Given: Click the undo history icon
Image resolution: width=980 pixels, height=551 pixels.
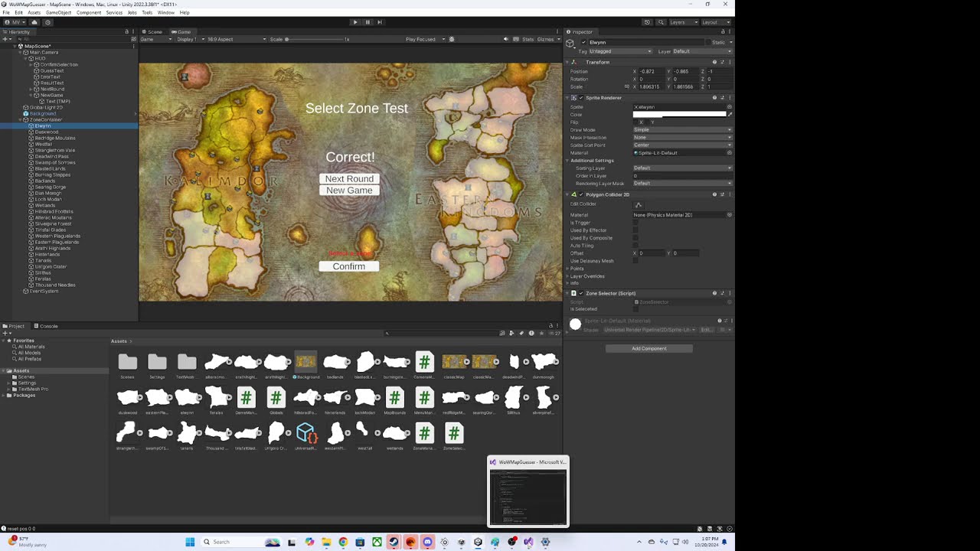Looking at the screenshot, I should [x=648, y=22].
